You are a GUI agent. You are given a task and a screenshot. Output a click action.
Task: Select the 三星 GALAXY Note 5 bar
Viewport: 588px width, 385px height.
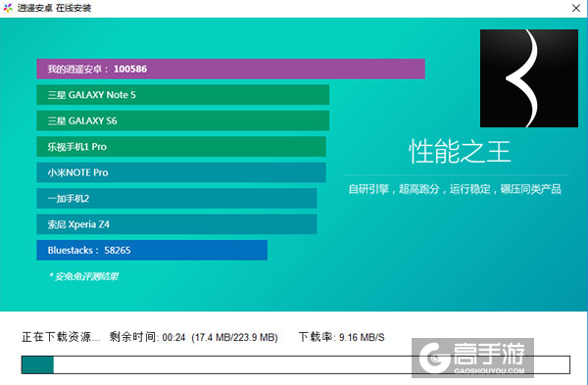tap(182, 94)
